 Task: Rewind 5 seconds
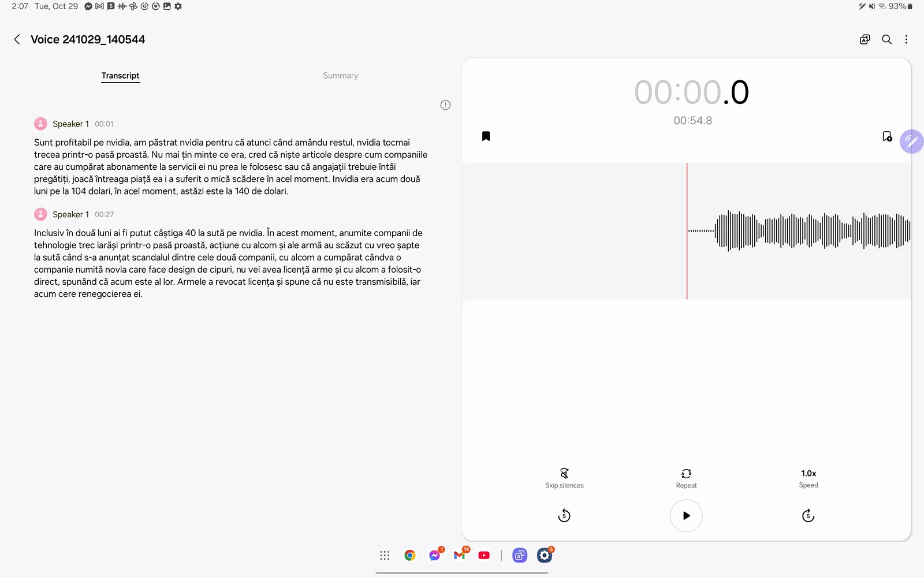(x=564, y=516)
